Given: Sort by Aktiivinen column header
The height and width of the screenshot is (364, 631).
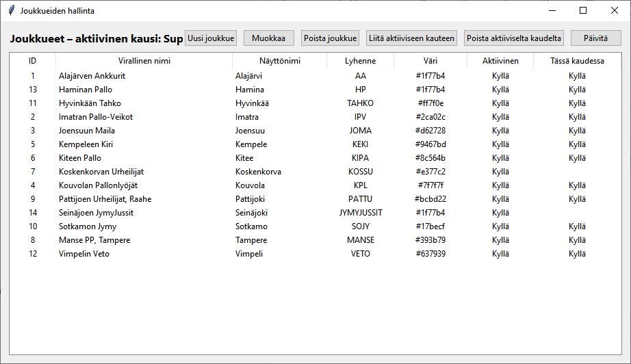Looking at the screenshot, I should 500,61.
